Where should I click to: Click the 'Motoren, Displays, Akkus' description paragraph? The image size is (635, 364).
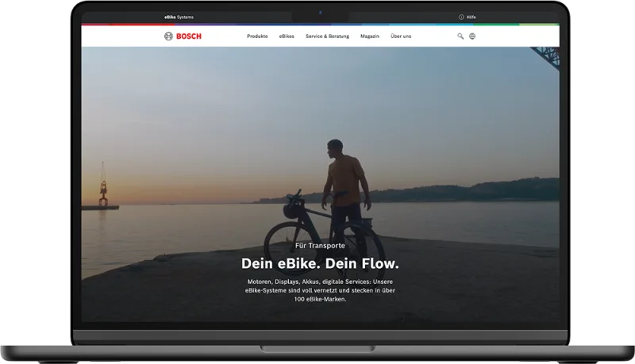[x=320, y=290]
